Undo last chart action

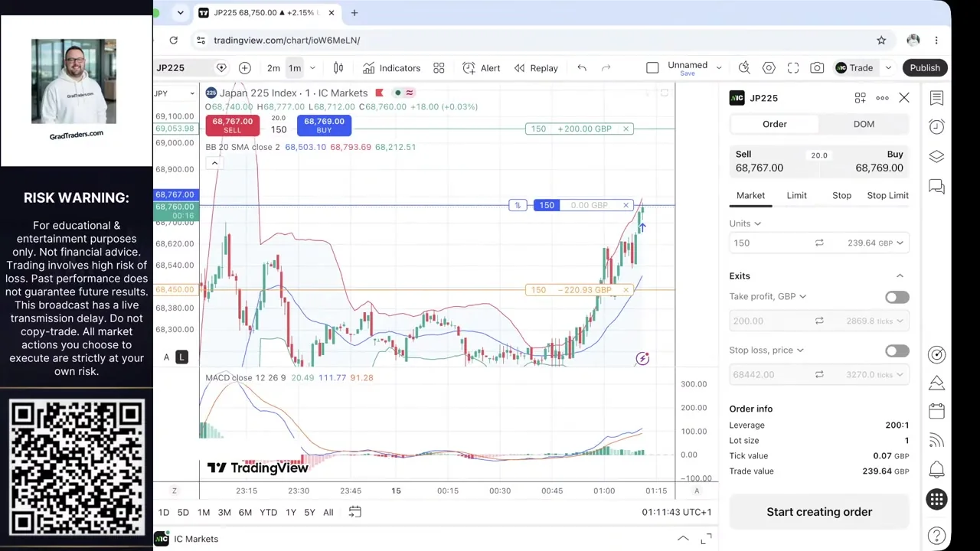point(582,68)
